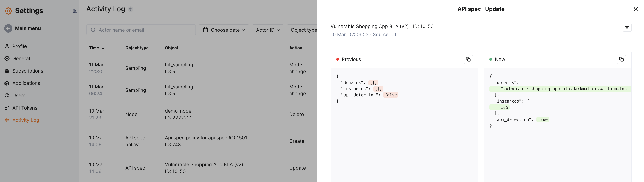Copy link to this activity entry
Viewport: 644px width, 182px height.
[627, 27]
